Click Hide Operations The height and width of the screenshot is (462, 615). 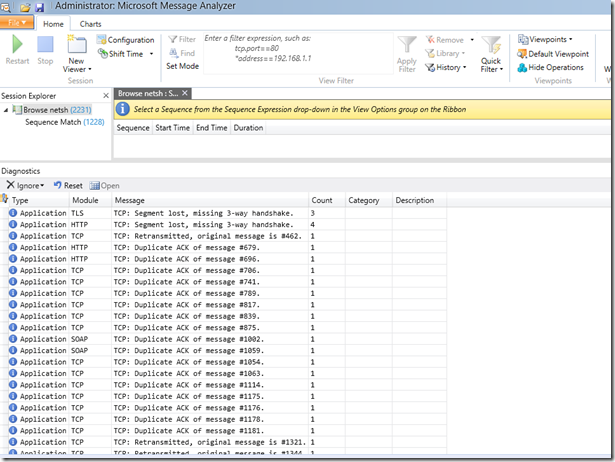[550, 67]
